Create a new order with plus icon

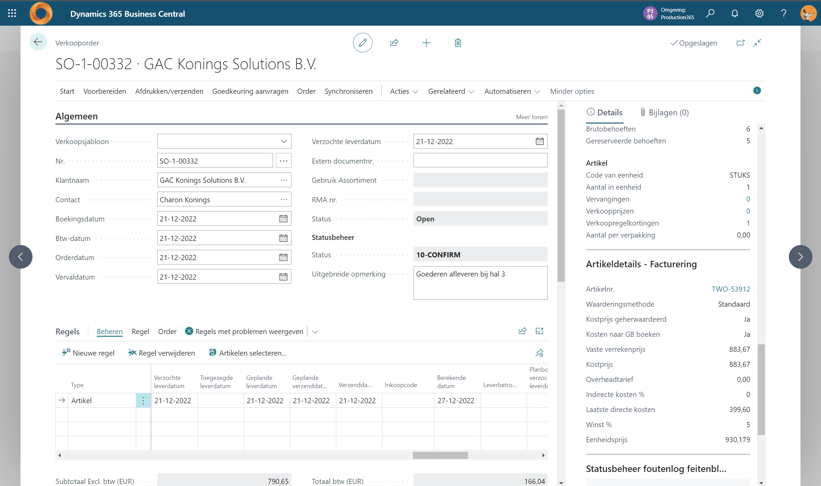click(x=426, y=42)
